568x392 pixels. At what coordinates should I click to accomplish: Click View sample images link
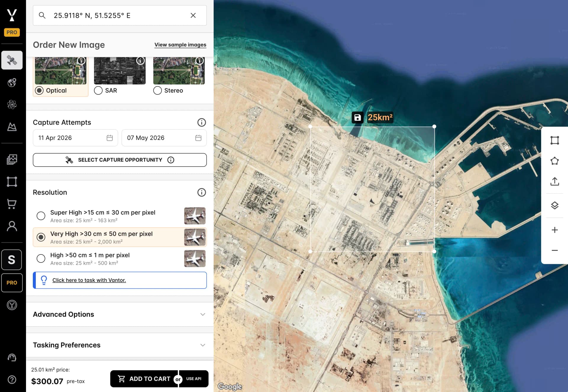click(180, 45)
